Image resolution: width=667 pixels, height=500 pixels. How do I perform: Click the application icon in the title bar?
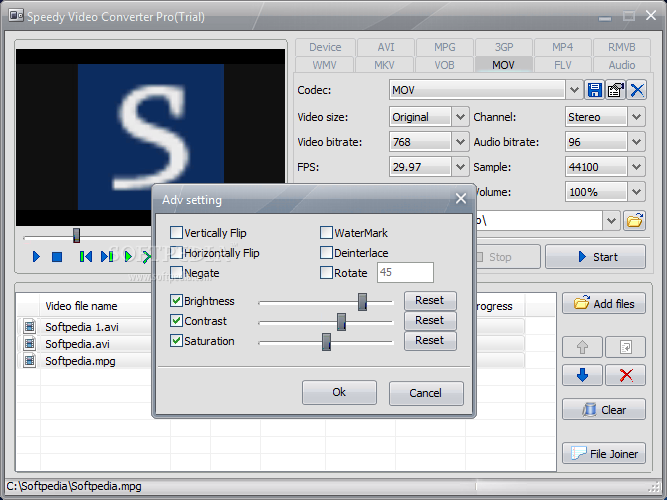[16, 16]
